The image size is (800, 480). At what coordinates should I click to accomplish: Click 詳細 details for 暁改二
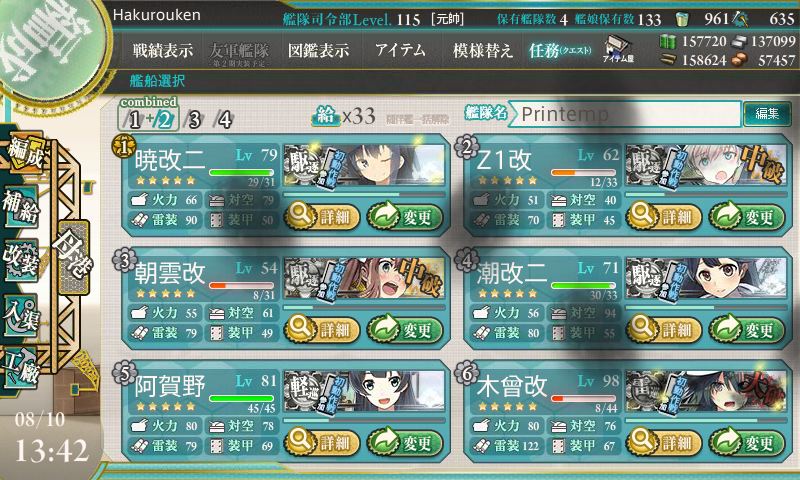point(322,217)
